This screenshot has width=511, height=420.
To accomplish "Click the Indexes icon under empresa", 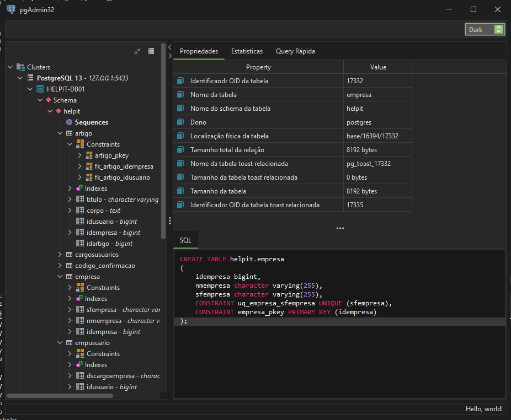I will (x=79, y=299).
